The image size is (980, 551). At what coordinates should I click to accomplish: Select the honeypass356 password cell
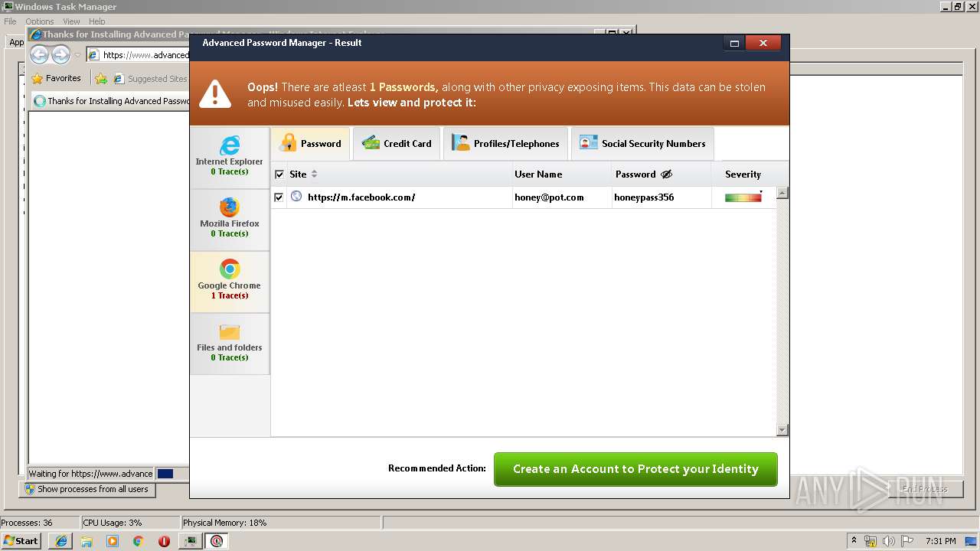tap(644, 197)
